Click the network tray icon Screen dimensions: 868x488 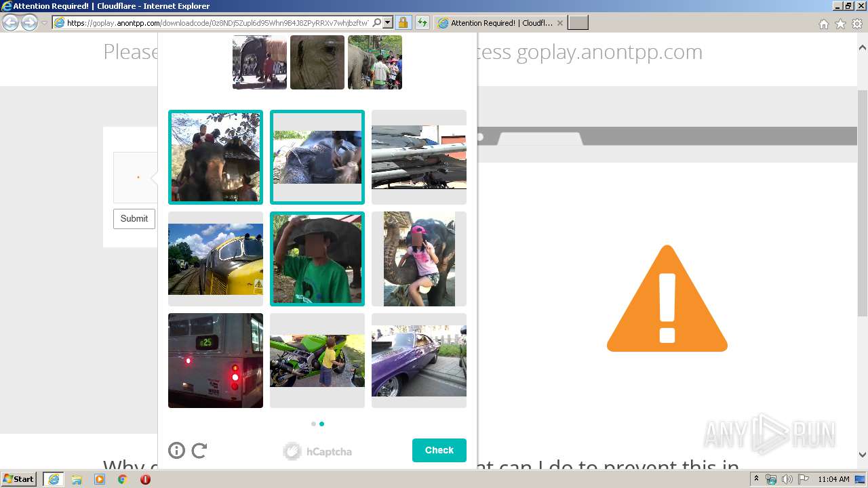[771, 479]
